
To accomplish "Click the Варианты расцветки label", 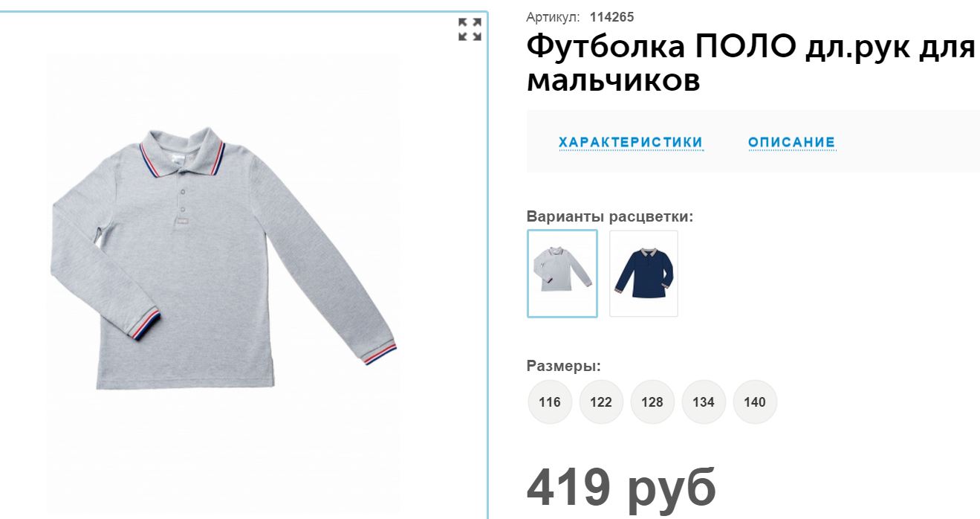I will [x=610, y=217].
